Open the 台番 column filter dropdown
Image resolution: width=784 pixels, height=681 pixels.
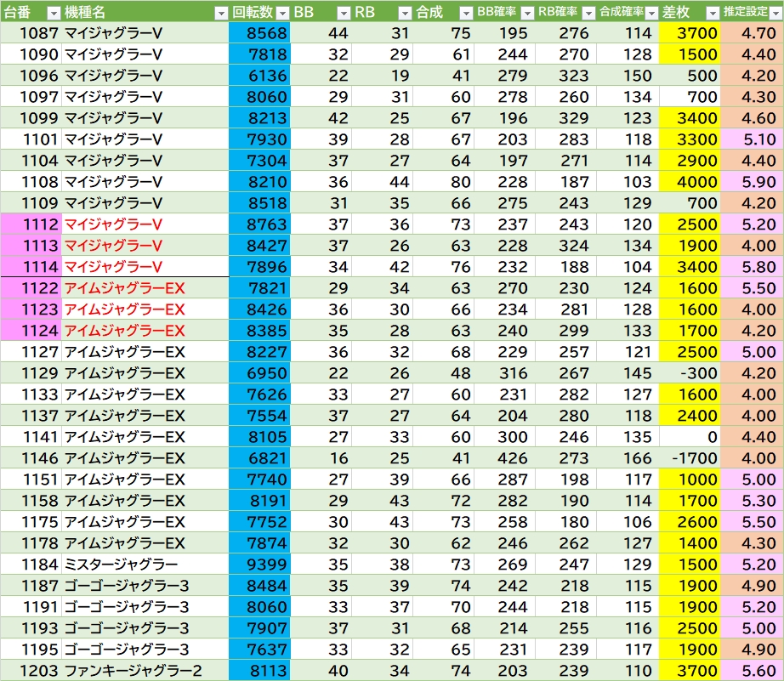[53, 12]
